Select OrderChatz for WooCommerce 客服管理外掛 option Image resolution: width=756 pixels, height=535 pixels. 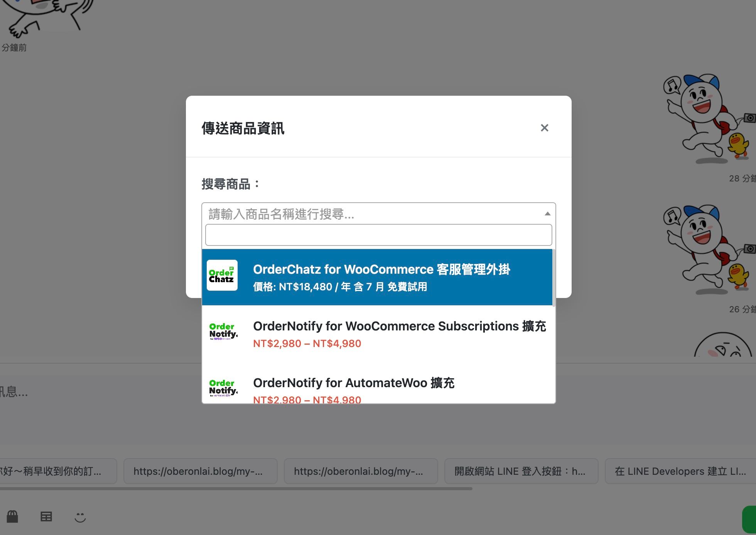[x=381, y=277]
